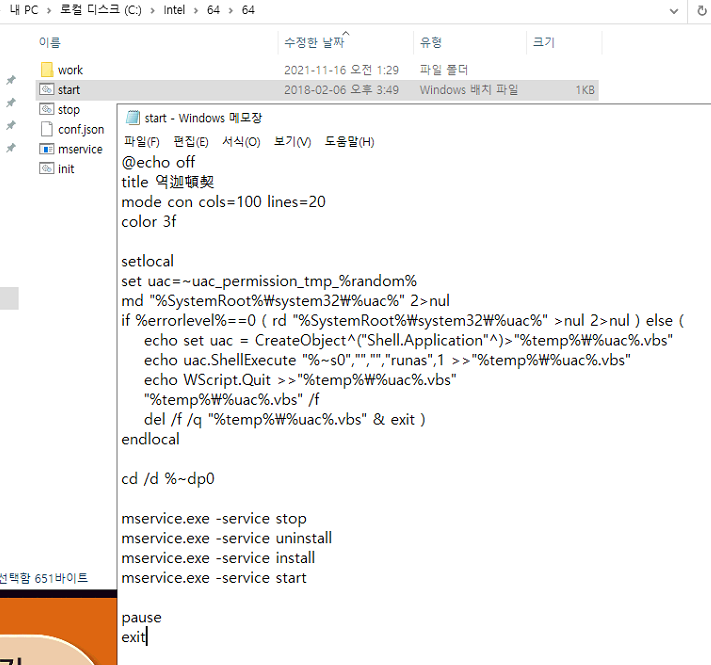Image resolution: width=711 pixels, height=665 pixels.
Task: Place cursor on 'exit' line
Action: pos(134,637)
